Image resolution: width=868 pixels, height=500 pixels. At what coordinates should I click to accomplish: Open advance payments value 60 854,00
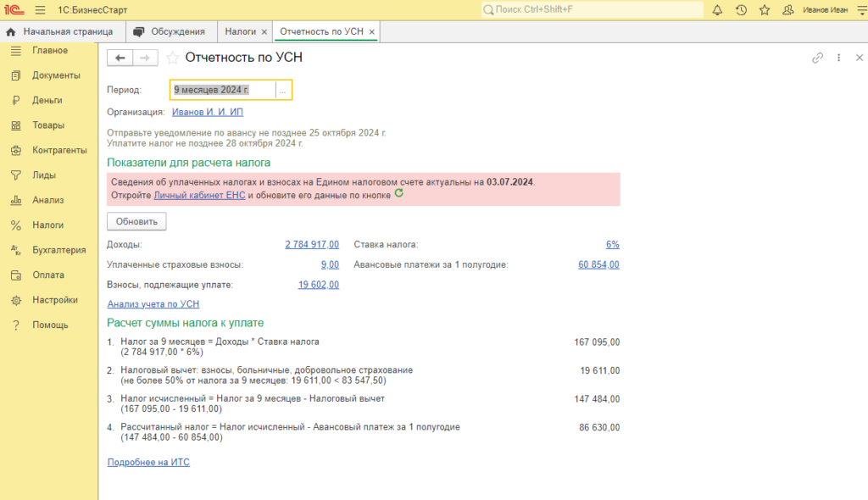tap(599, 264)
